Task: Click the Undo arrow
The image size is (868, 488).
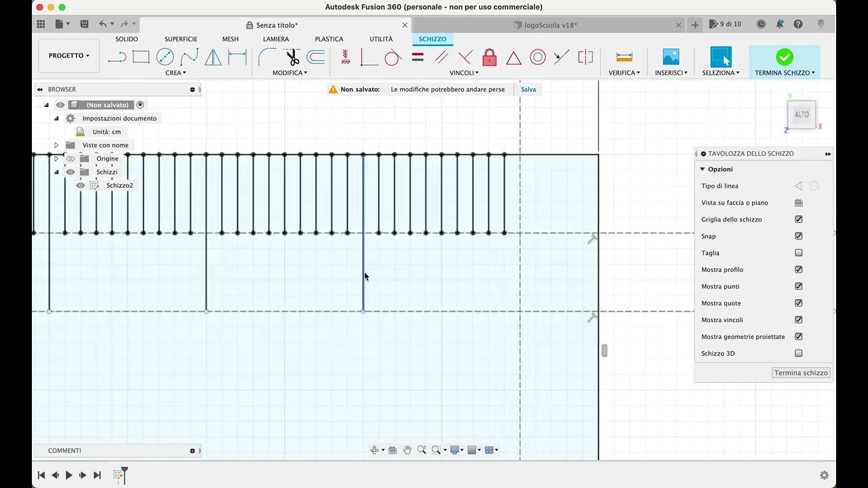Action: point(103,24)
